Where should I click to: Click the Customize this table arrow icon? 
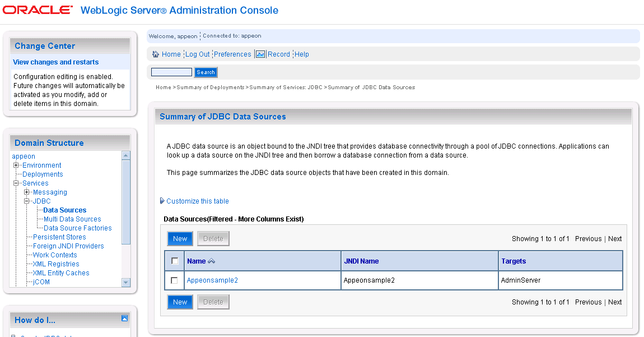click(162, 201)
